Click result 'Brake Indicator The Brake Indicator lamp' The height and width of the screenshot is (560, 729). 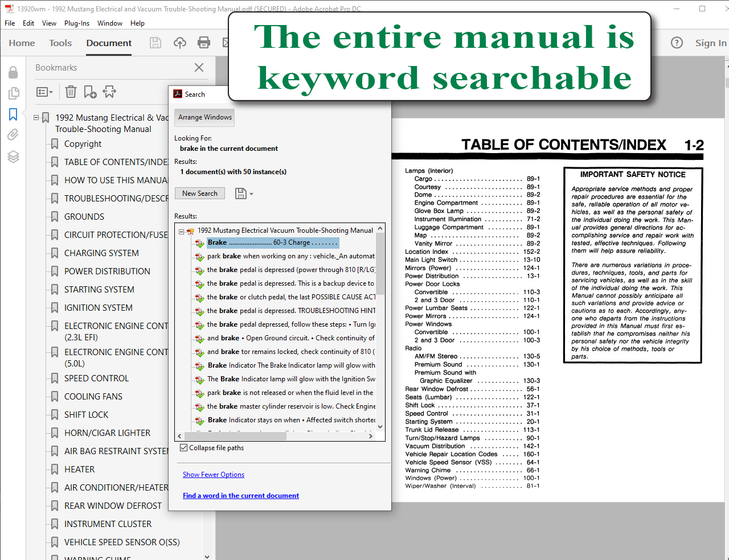point(290,365)
